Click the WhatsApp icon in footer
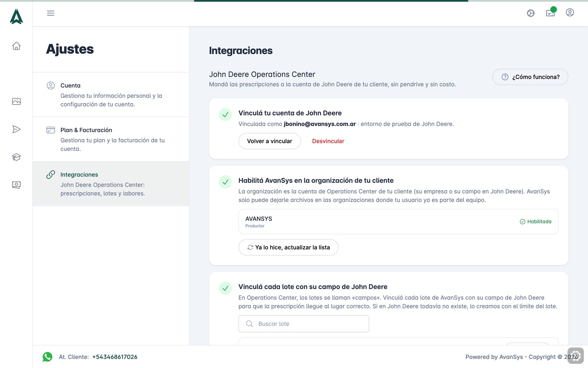Screen dimensions: 588x368 [47, 357]
